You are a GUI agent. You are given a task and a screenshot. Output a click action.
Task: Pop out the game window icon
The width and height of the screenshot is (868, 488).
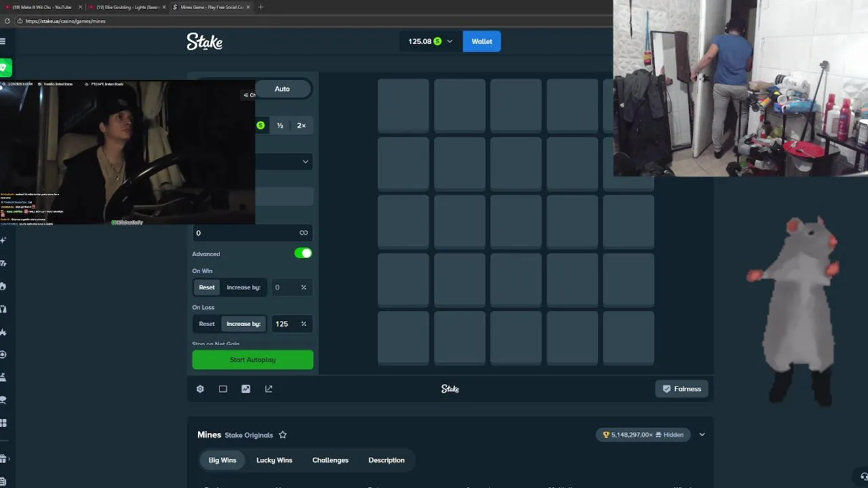tap(269, 389)
